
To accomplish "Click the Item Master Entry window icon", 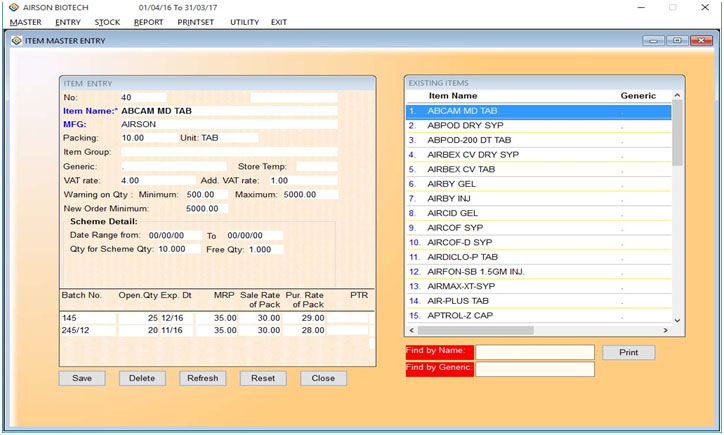I will (15, 41).
